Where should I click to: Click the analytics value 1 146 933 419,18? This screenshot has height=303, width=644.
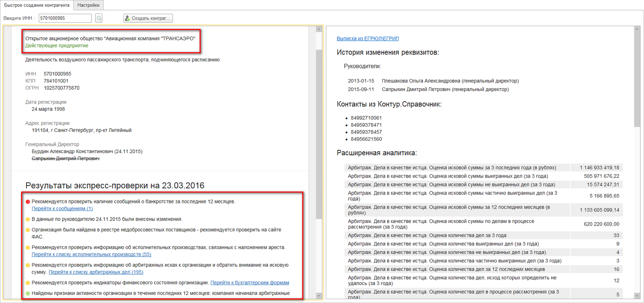599,168
